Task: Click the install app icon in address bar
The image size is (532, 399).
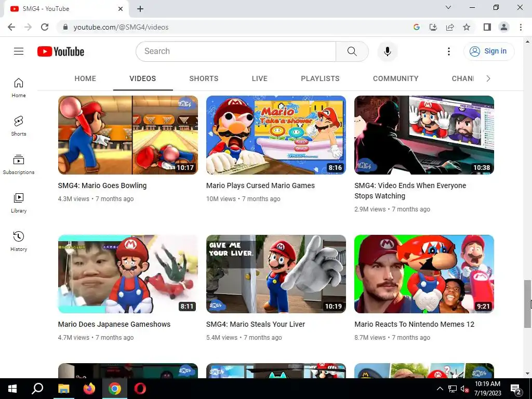Action: point(433,27)
